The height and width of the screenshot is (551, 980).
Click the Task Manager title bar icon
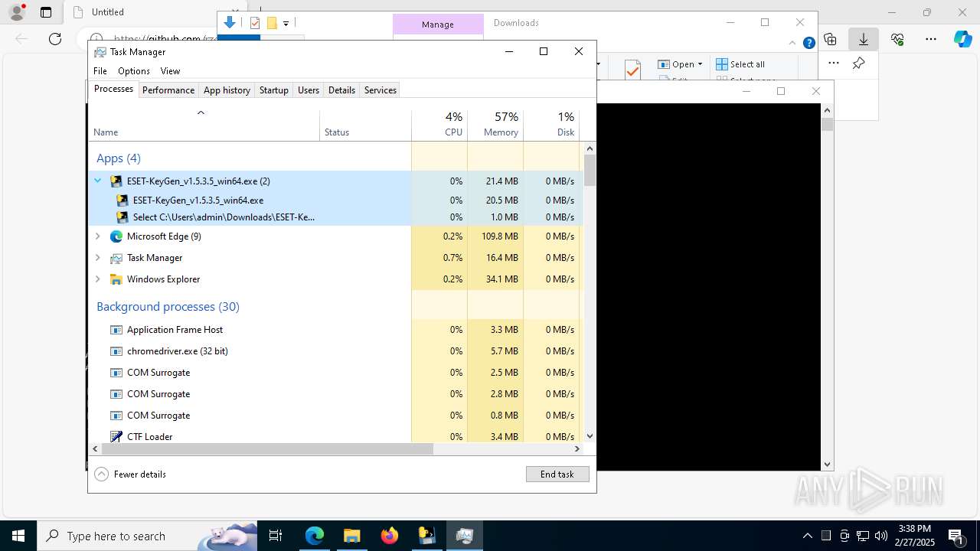(100, 52)
